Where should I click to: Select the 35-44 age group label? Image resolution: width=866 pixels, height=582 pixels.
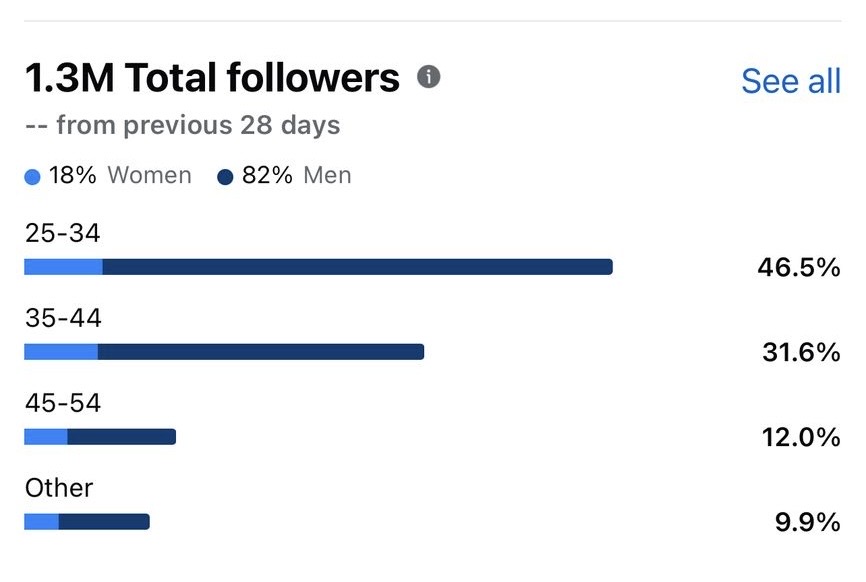point(63,319)
